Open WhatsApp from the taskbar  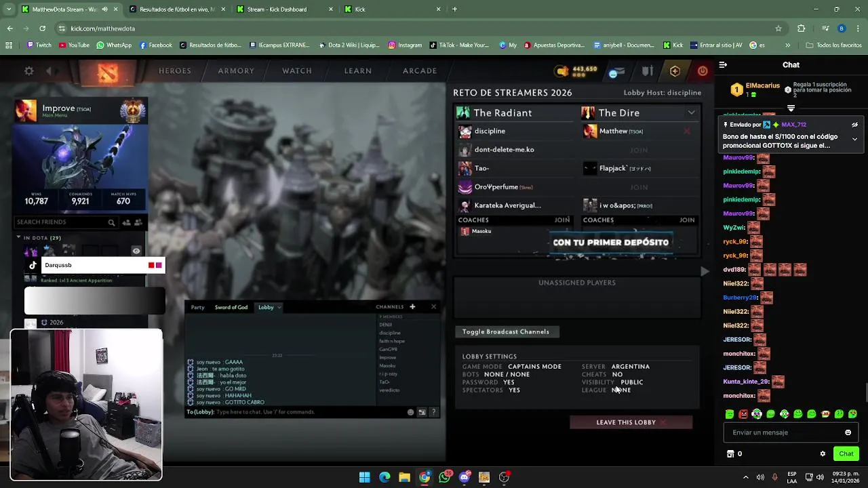444,477
